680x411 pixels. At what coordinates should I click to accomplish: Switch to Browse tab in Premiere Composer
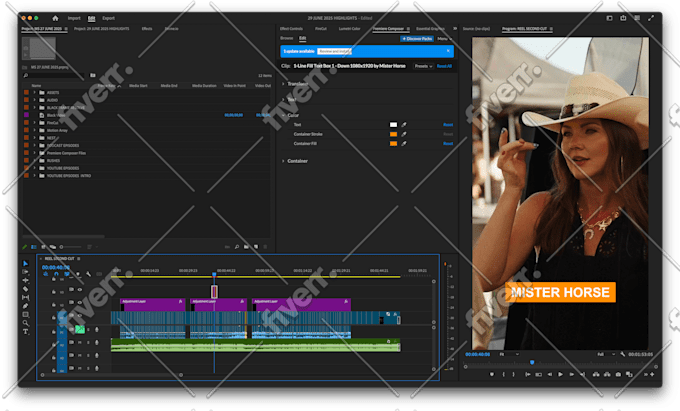(286, 38)
